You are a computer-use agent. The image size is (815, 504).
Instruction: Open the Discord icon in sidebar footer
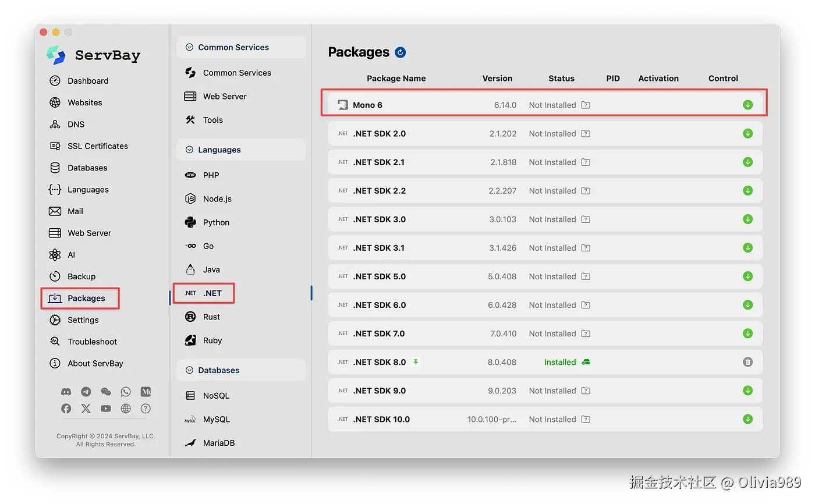[66, 392]
